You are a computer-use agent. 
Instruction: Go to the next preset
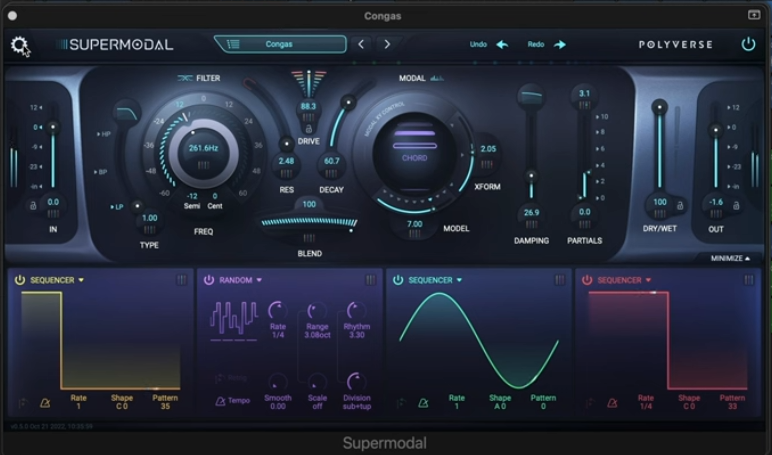pos(387,44)
